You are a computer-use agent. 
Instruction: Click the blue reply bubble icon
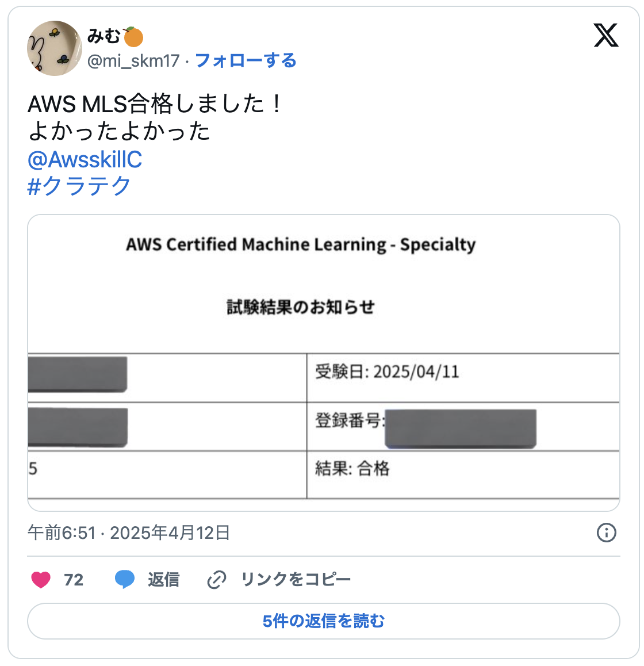coord(125,579)
